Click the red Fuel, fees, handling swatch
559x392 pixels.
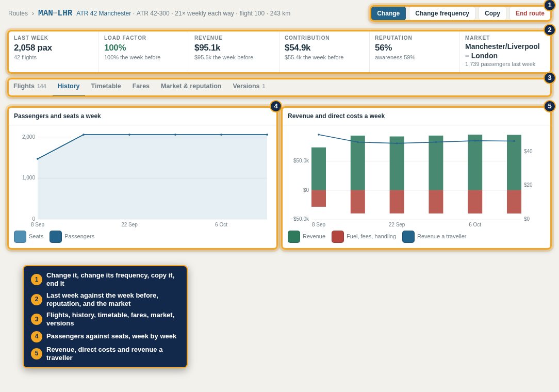(338, 236)
